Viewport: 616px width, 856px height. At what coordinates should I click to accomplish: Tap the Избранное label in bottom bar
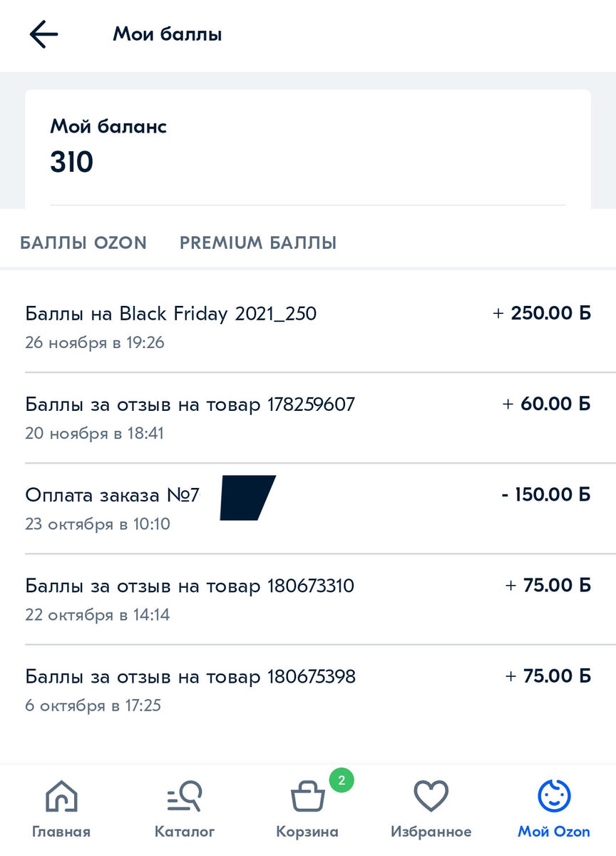point(431,832)
